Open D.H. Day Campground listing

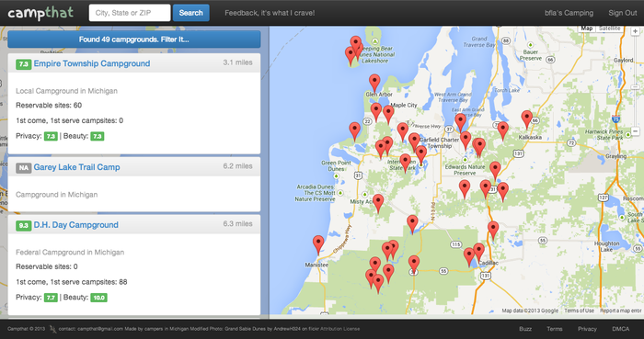coord(76,225)
